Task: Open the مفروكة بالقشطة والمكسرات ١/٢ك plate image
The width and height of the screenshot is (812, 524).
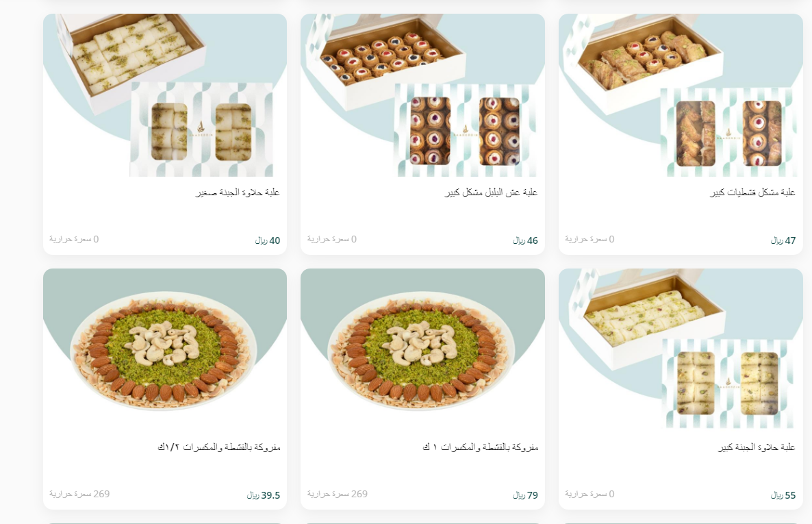Action: click(165, 350)
